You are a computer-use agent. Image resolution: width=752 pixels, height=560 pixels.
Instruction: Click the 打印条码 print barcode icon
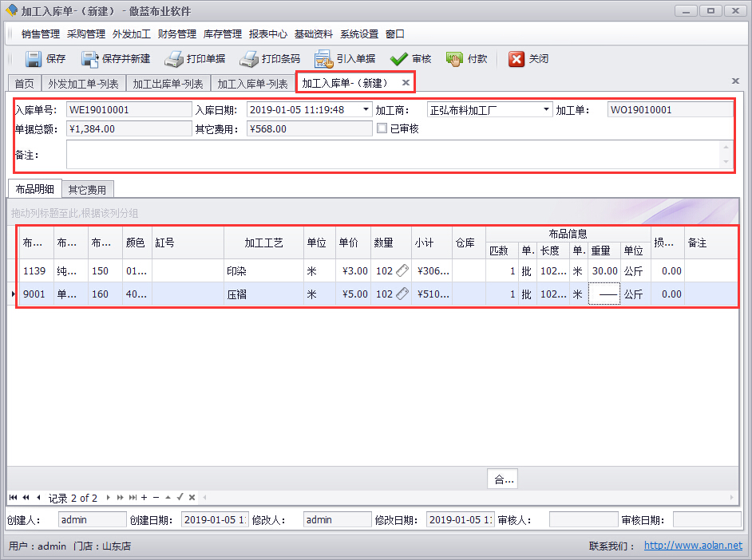coord(249,59)
